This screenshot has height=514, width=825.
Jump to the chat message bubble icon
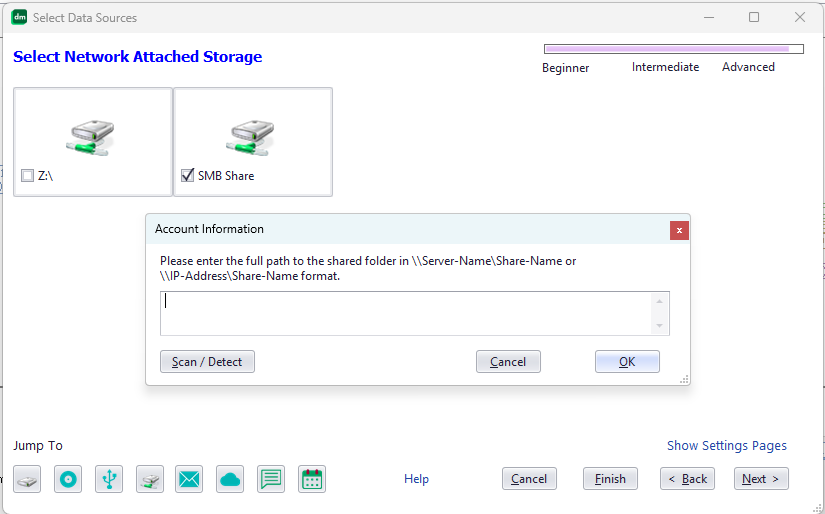tap(271, 479)
